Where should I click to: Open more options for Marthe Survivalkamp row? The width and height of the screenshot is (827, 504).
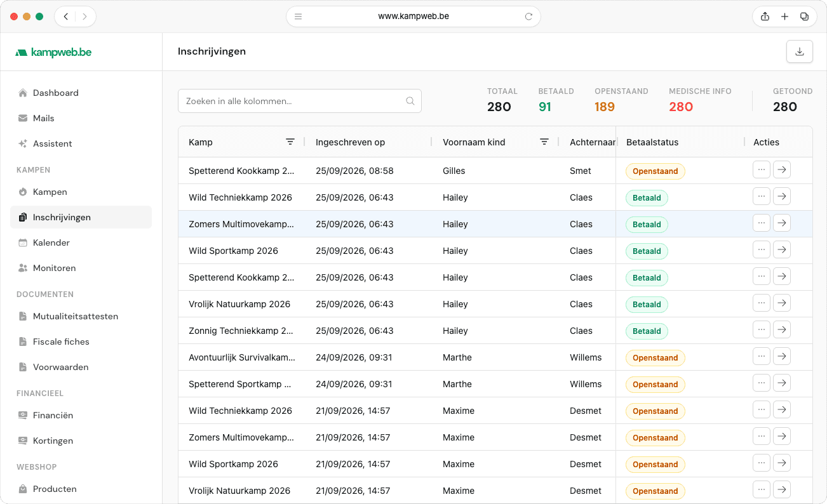click(762, 357)
